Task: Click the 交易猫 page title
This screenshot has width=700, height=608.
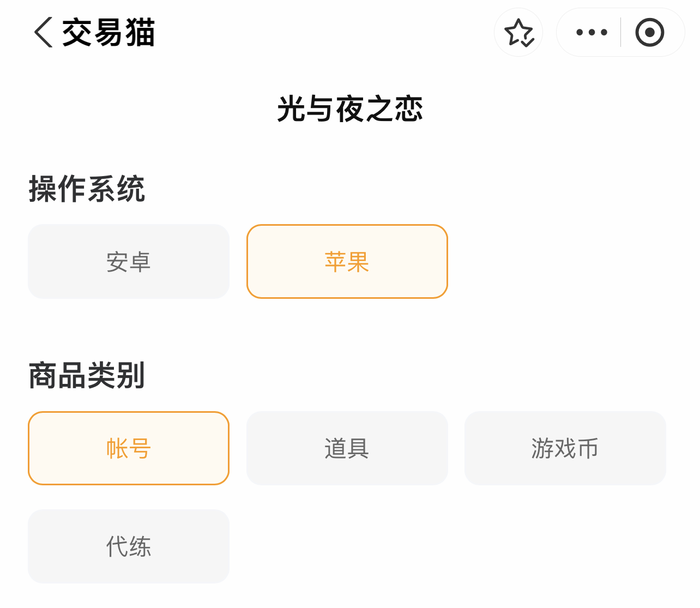Action: point(108,32)
